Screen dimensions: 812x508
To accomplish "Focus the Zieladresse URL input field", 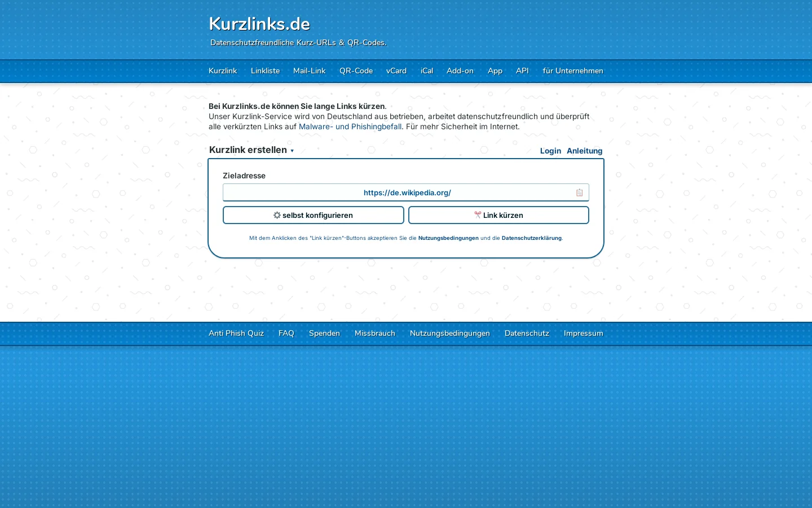I will pos(406,192).
